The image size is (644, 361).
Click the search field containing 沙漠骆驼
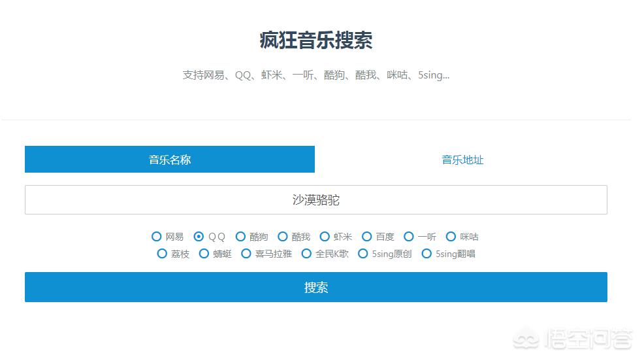pos(316,200)
